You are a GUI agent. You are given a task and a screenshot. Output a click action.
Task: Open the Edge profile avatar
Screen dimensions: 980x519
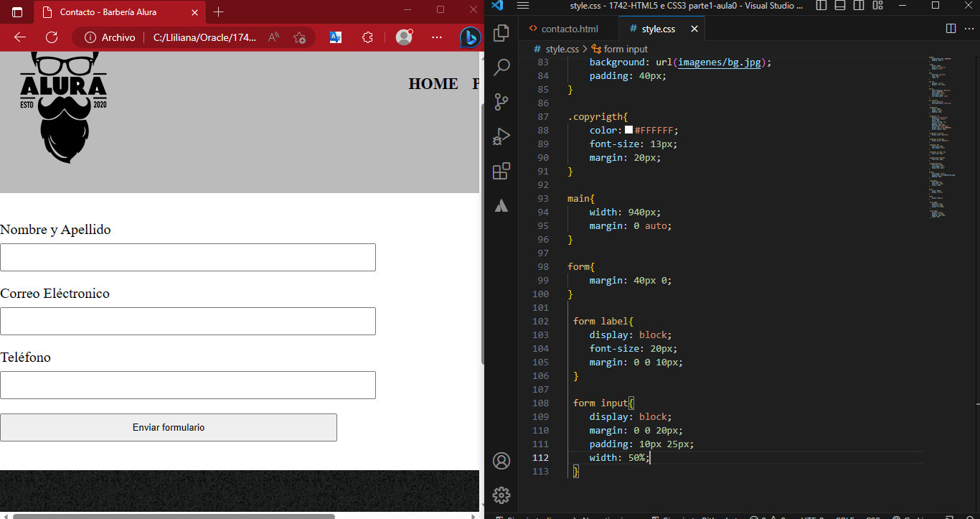405,37
